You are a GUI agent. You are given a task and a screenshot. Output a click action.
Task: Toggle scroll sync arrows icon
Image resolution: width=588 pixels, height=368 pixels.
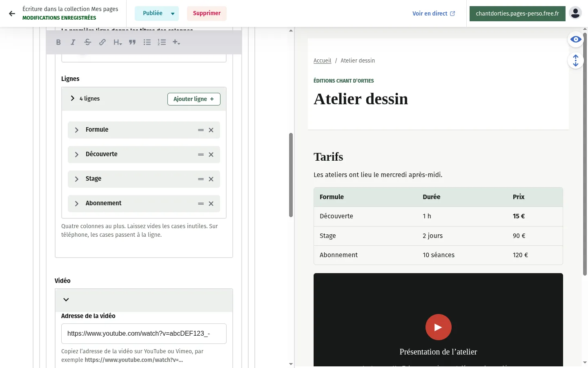[x=576, y=61]
